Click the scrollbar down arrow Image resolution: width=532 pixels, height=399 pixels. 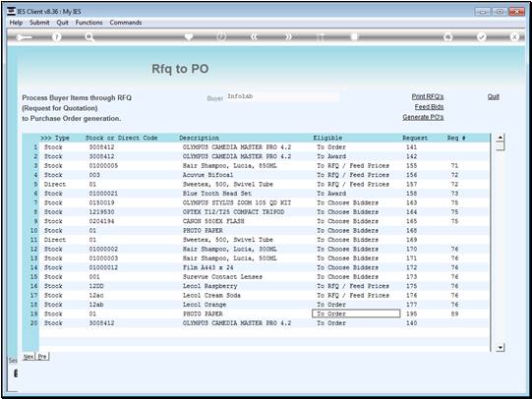(500, 348)
